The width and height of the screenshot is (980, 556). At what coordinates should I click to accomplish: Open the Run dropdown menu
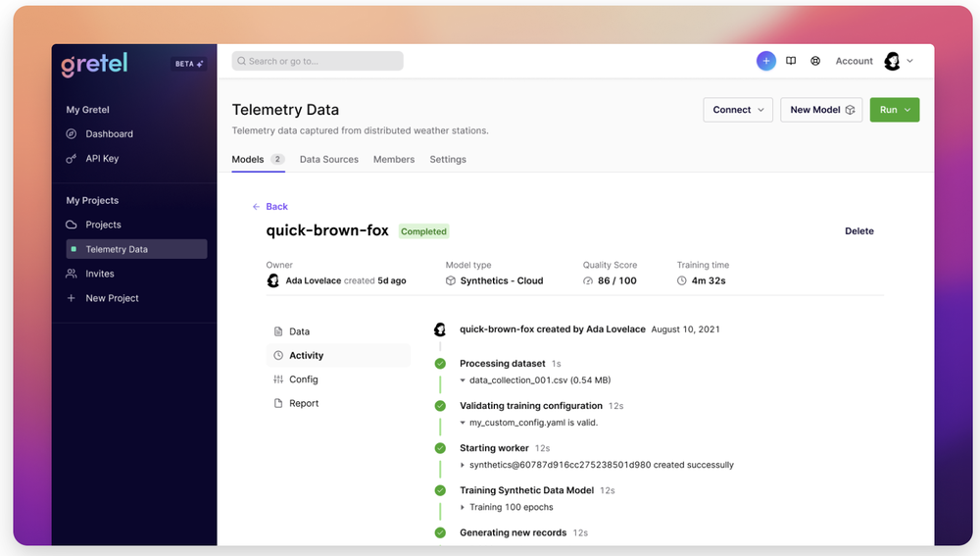[x=894, y=110]
